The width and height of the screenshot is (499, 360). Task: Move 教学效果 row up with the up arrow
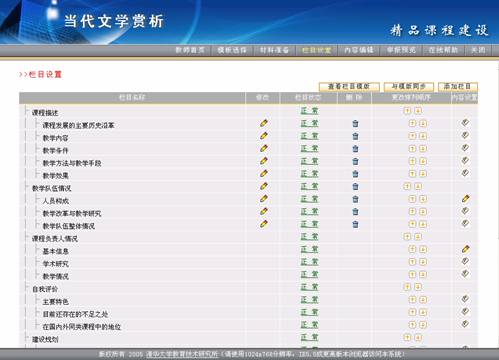tap(412, 174)
